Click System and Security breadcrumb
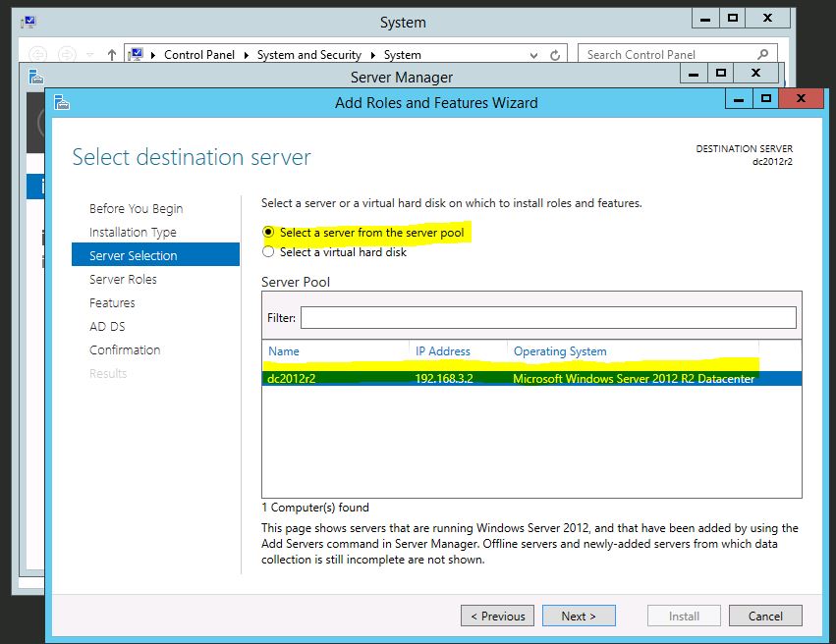This screenshot has width=836, height=644. tap(309, 55)
